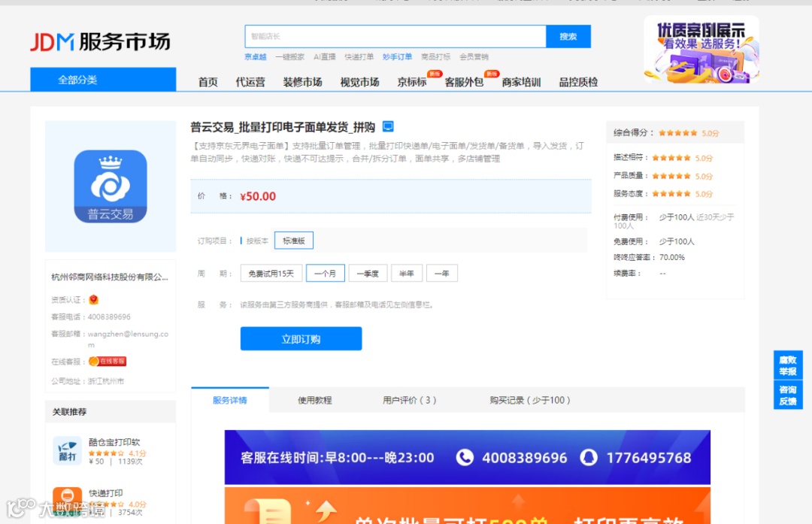Go to 首页 in navigation
The image size is (812, 524).
[x=208, y=82]
